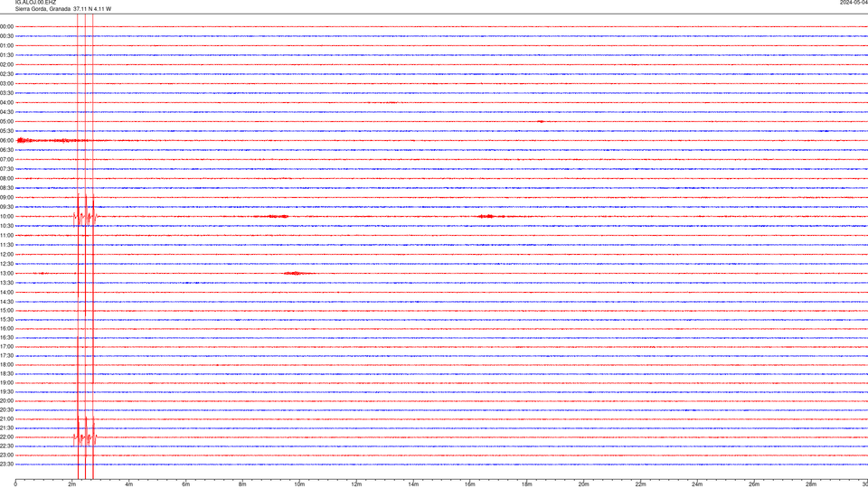Select the 15:00 trace time label
Viewport: 868px width, 488px height.
(x=6, y=310)
